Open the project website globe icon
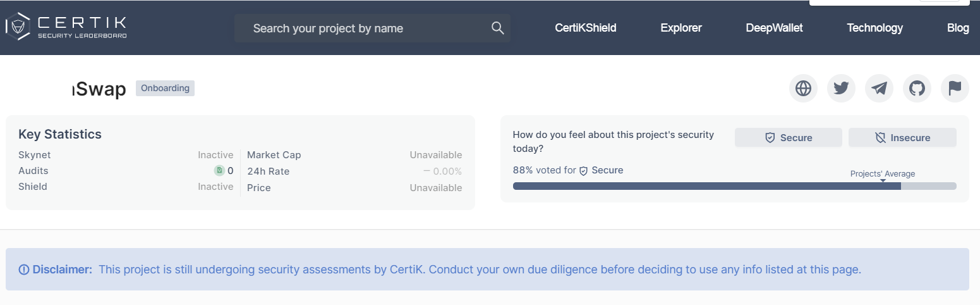The image size is (980, 305). [803, 88]
